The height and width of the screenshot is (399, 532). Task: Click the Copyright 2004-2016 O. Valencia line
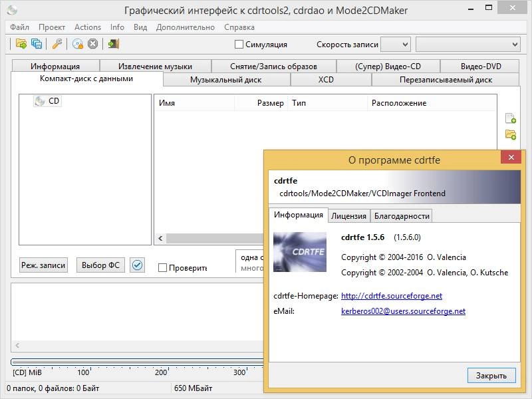pos(404,257)
